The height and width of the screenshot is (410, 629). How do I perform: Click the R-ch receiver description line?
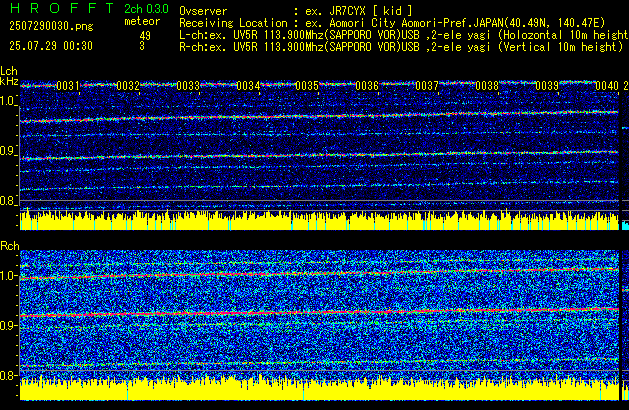click(401, 47)
